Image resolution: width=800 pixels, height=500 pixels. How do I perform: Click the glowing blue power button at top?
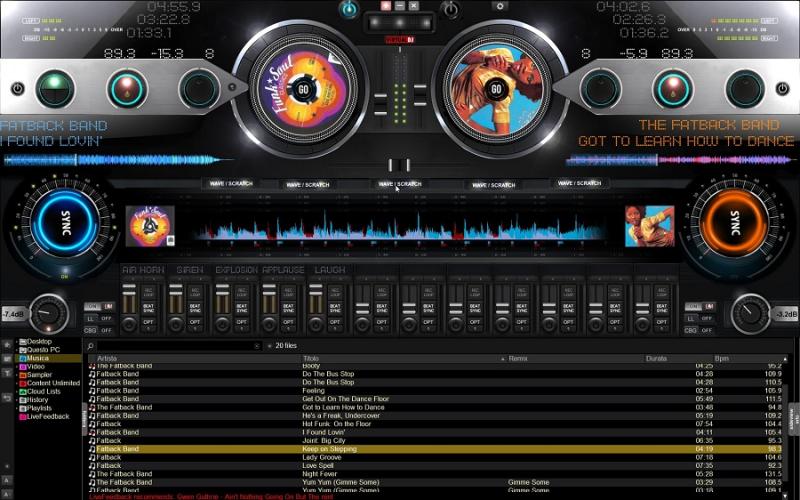(349, 9)
